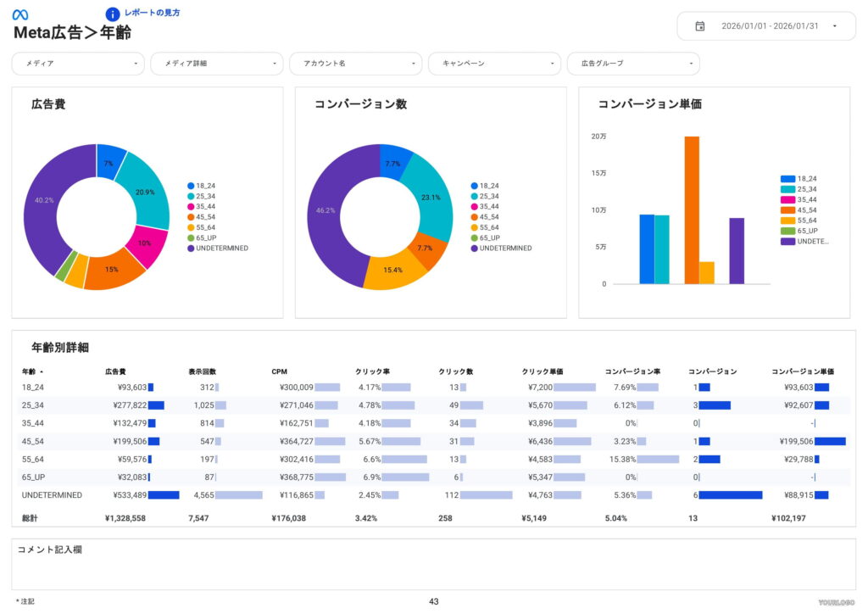This screenshot has height=614, width=868.
Task: Open the メディア filter dropdown
Action: pos(77,63)
